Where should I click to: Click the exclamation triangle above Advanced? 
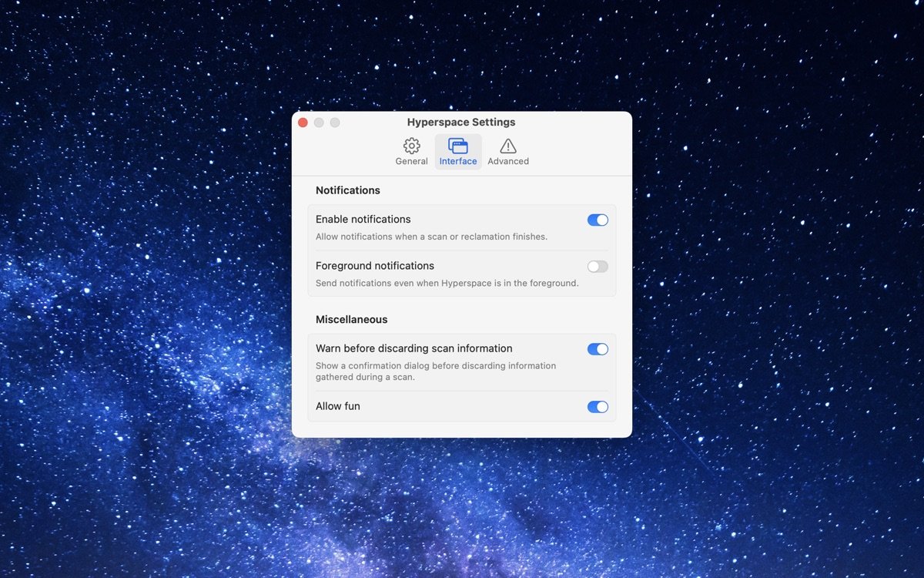click(x=507, y=146)
